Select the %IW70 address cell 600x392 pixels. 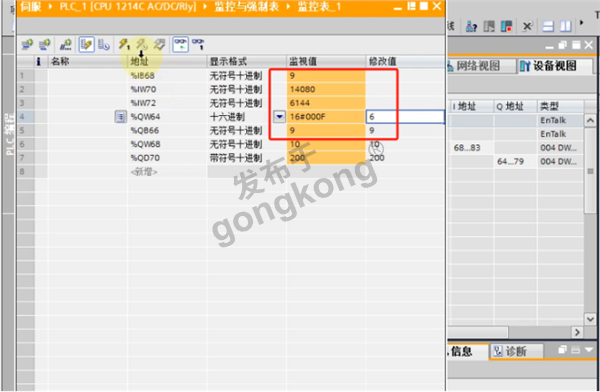click(x=167, y=89)
